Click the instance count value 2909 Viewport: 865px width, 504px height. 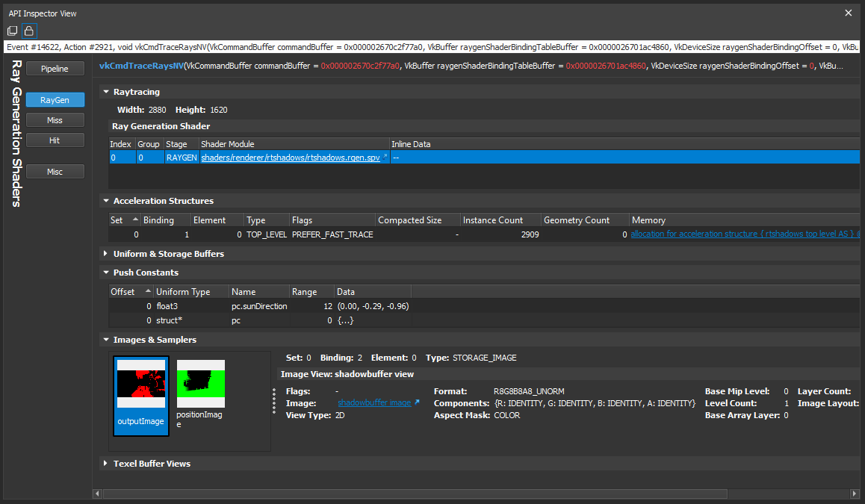click(530, 234)
